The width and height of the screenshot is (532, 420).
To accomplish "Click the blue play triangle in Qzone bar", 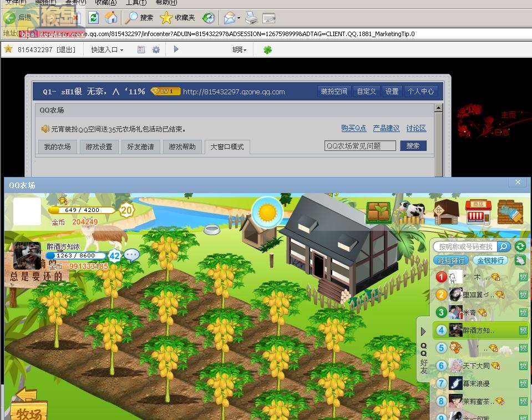I will (x=176, y=49).
